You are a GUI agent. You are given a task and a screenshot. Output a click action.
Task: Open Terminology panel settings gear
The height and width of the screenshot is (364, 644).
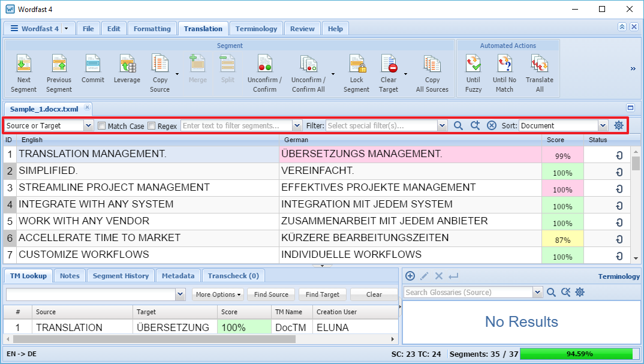(579, 293)
